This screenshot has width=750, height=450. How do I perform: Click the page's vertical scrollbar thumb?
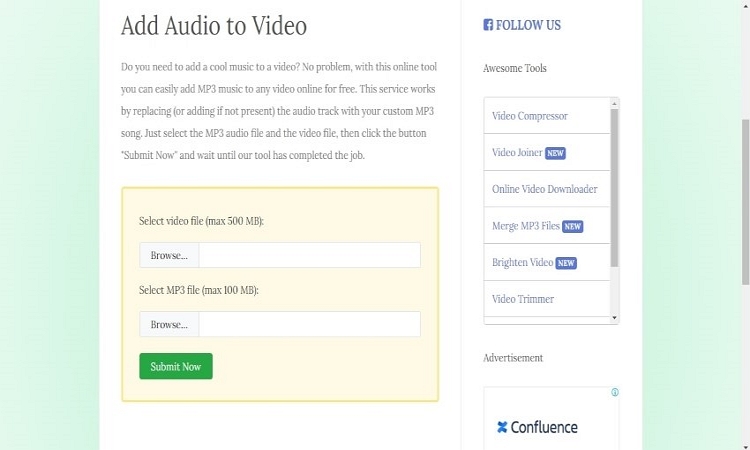click(x=746, y=202)
